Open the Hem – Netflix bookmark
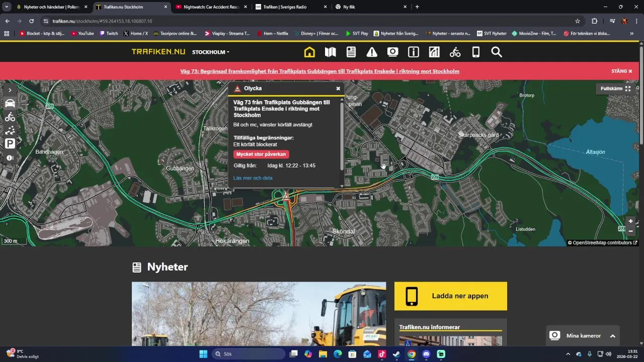Image resolution: width=644 pixels, height=362 pixels. tap(273, 34)
